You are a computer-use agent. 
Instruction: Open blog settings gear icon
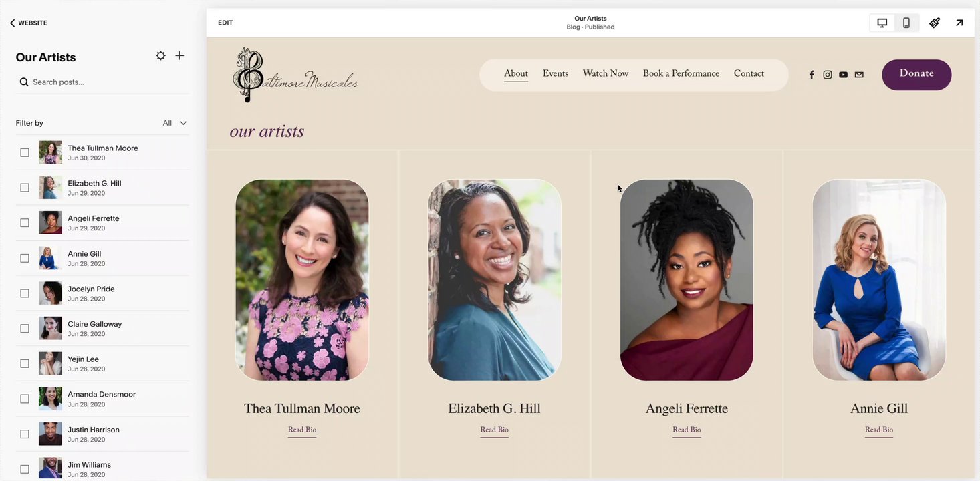pos(160,56)
